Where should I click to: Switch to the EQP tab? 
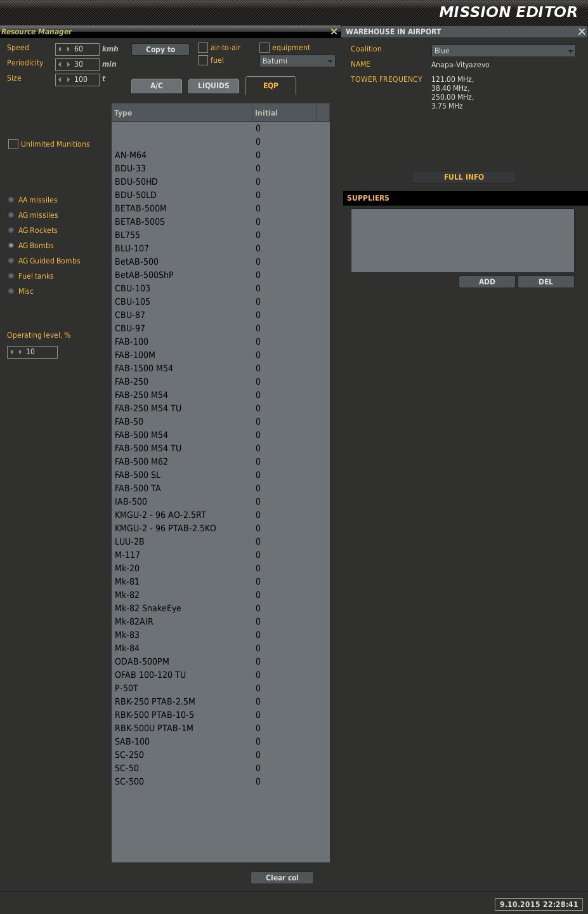point(271,86)
